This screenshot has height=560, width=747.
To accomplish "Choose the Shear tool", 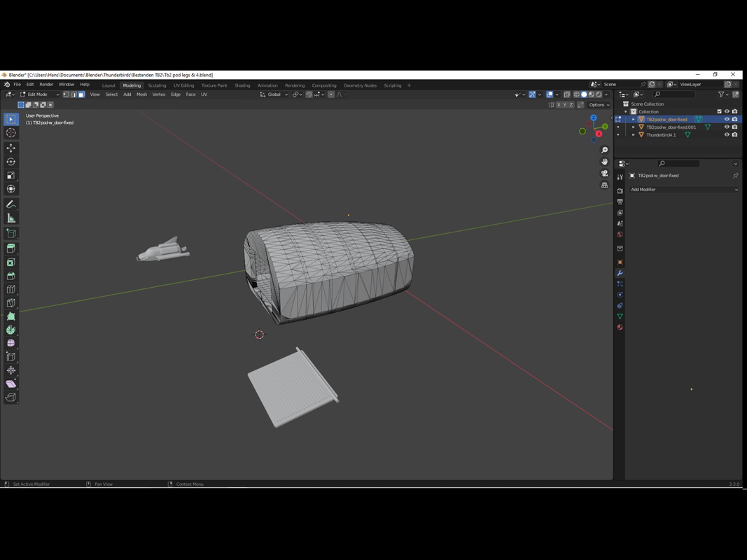I will (x=11, y=384).
